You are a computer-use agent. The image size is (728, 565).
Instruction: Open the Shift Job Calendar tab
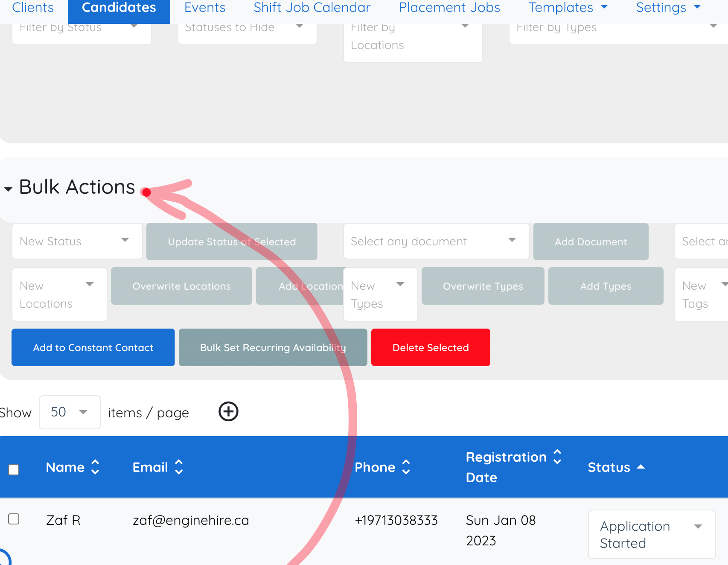tap(312, 8)
